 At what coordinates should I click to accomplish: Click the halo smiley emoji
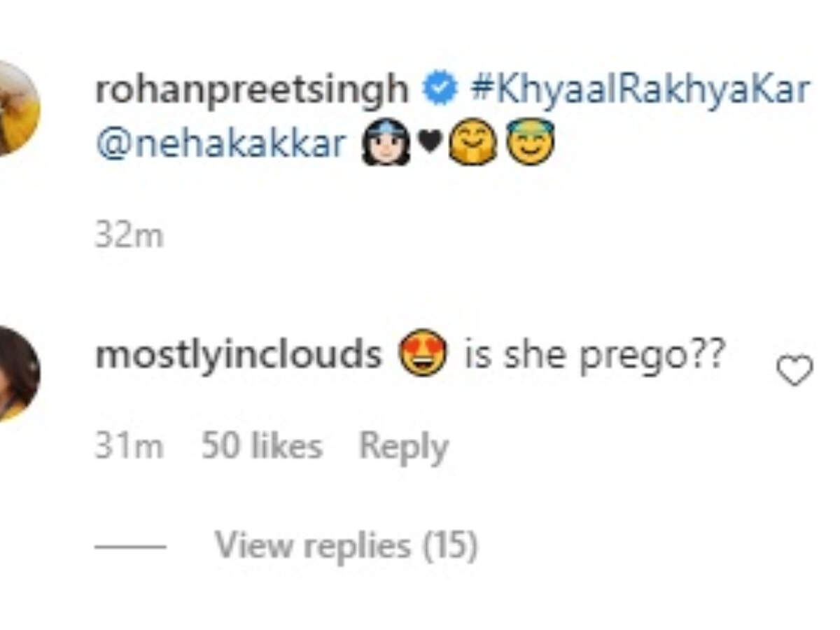[x=530, y=142]
